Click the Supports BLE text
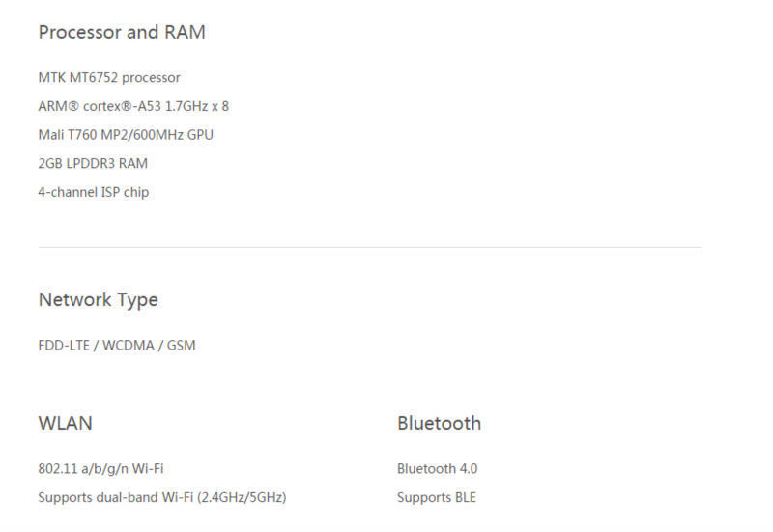The image size is (773, 532). 436,498
